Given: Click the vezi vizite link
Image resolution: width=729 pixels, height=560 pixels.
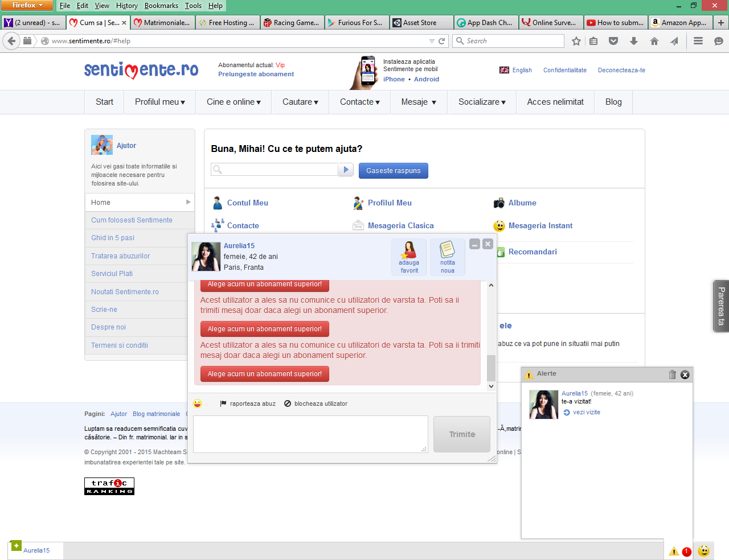Looking at the screenshot, I should click(587, 412).
